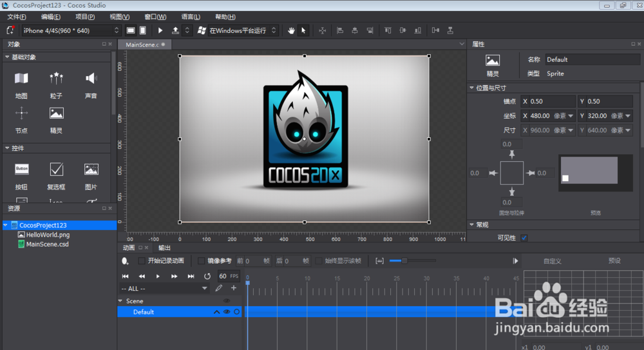Toggle the loop playback icon
Screen dimensions: 644x350
(x=207, y=277)
